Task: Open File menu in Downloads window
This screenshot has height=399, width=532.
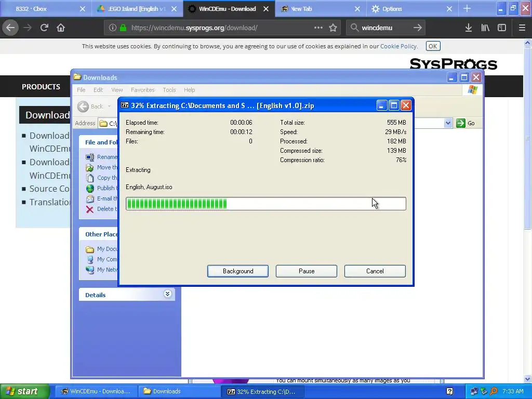Action: tap(81, 90)
